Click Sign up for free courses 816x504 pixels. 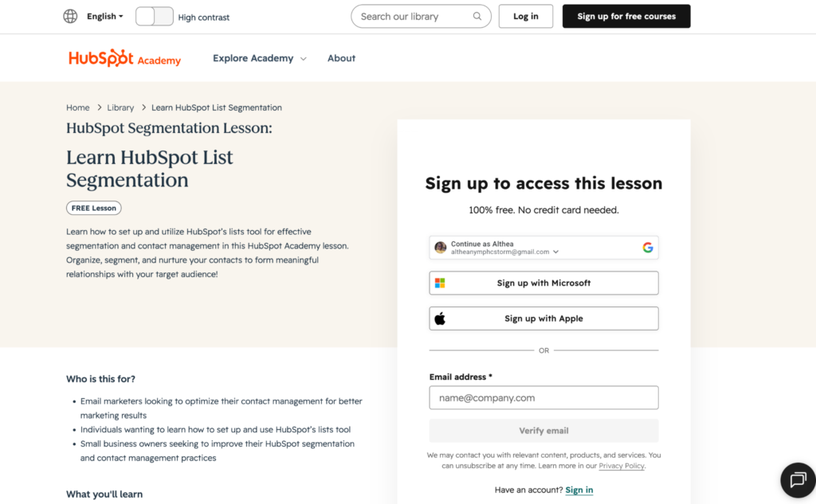click(626, 16)
